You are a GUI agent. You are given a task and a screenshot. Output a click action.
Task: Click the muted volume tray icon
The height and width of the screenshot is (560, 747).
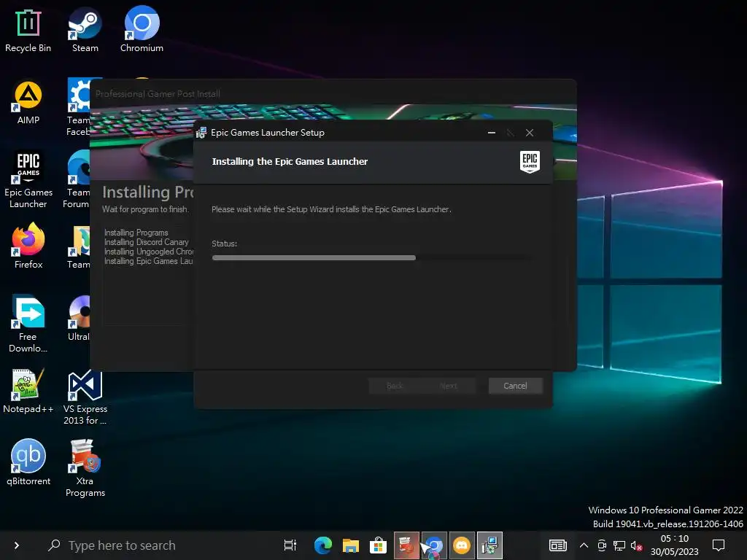[x=636, y=545]
